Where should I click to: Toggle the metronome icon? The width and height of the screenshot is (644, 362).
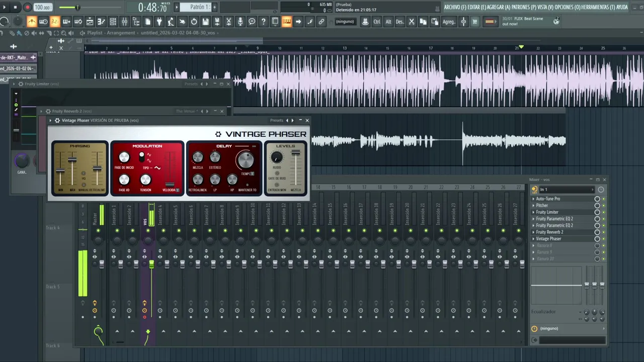32,21
